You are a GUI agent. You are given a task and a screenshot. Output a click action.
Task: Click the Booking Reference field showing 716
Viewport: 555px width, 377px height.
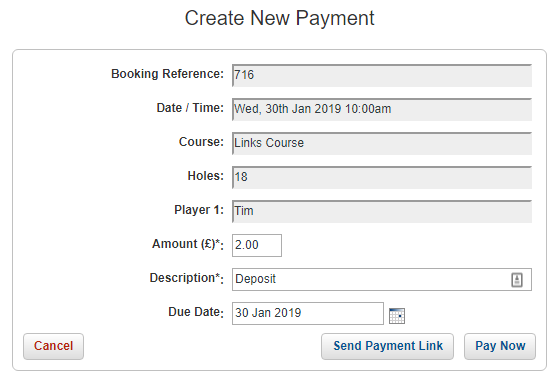click(x=382, y=75)
